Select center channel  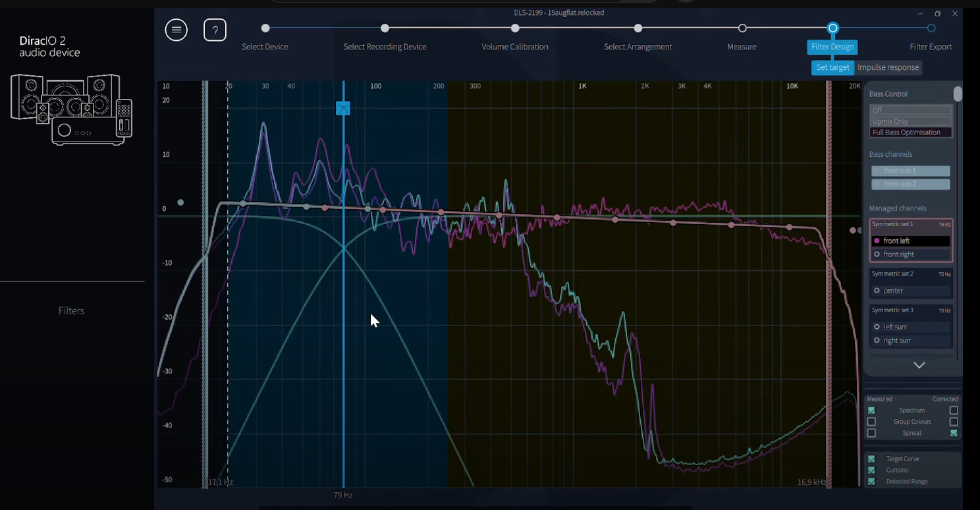(x=911, y=291)
